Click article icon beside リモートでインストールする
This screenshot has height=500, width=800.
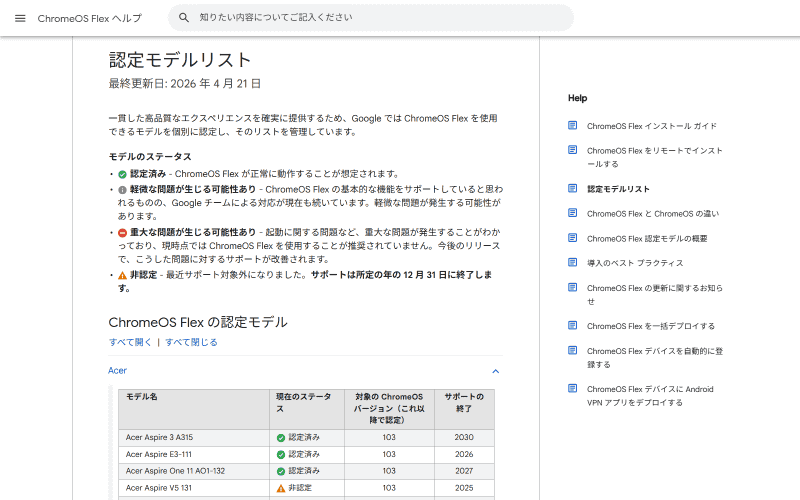click(x=572, y=149)
